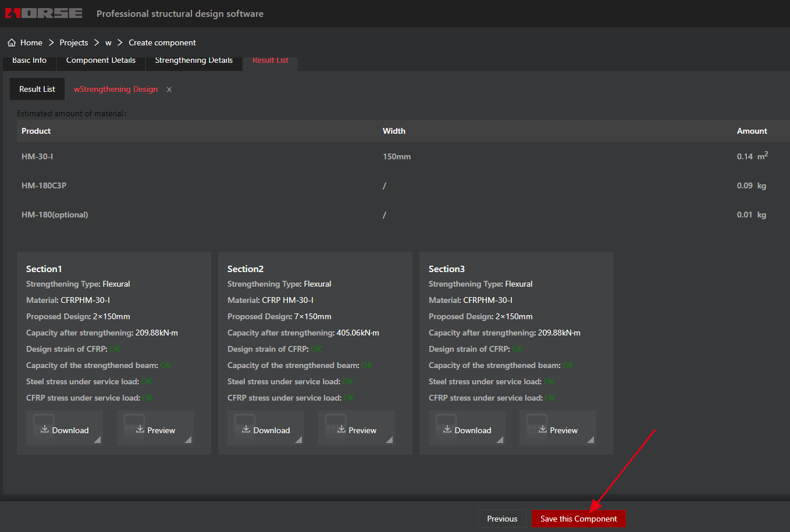Open the Component Details tab
The width and height of the screenshot is (790, 532).
tap(101, 61)
